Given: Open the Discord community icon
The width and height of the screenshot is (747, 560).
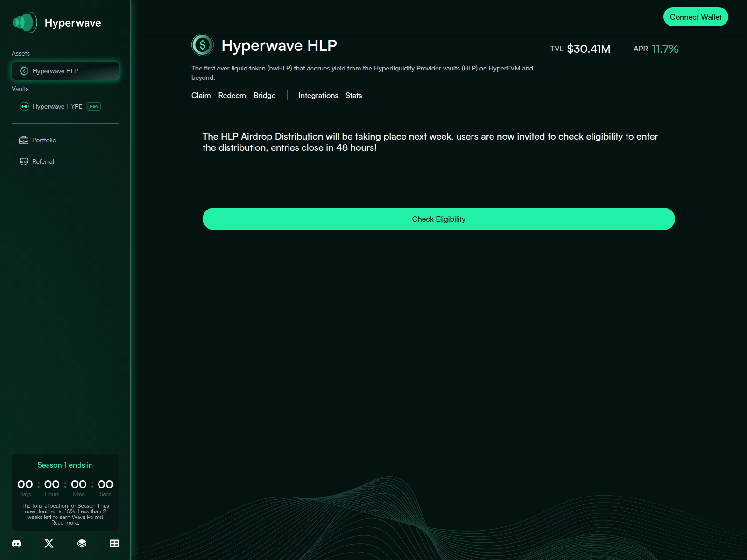Looking at the screenshot, I should point(16,544).
